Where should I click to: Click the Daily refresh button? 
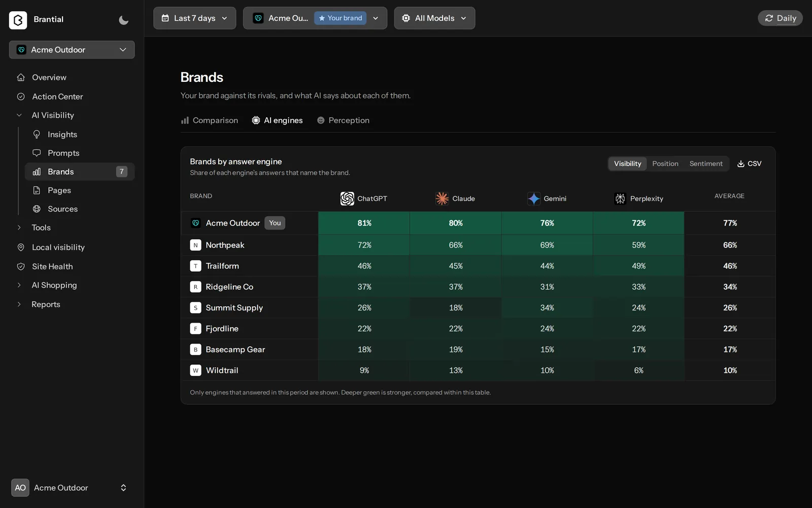click(781, 18)
